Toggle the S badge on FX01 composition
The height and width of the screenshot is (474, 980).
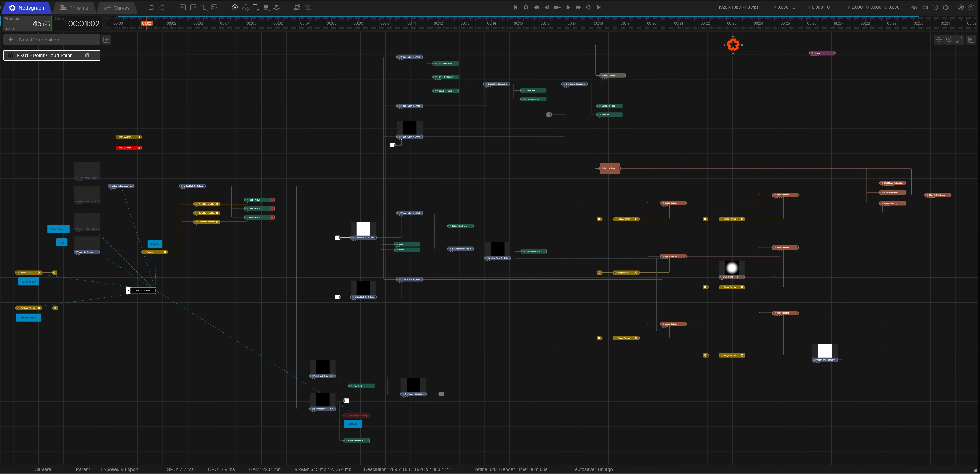point(87,55)
